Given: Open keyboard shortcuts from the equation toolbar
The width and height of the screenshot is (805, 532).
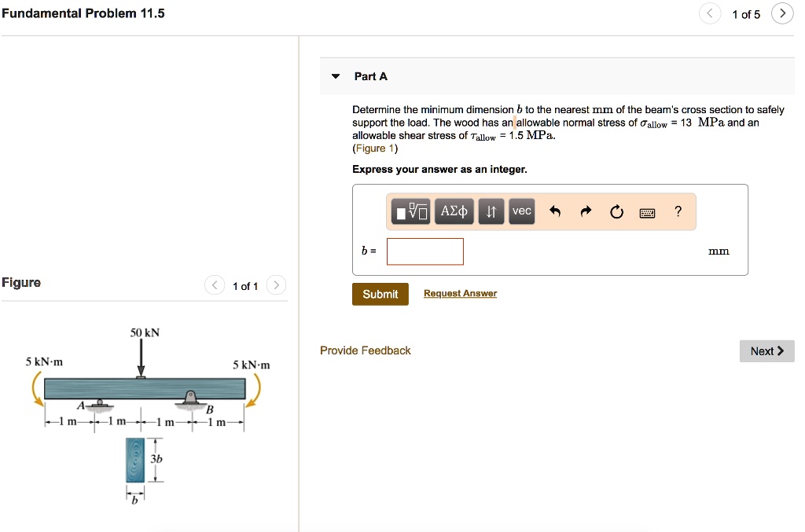Looking at the screenshot, I should (647, 211).
